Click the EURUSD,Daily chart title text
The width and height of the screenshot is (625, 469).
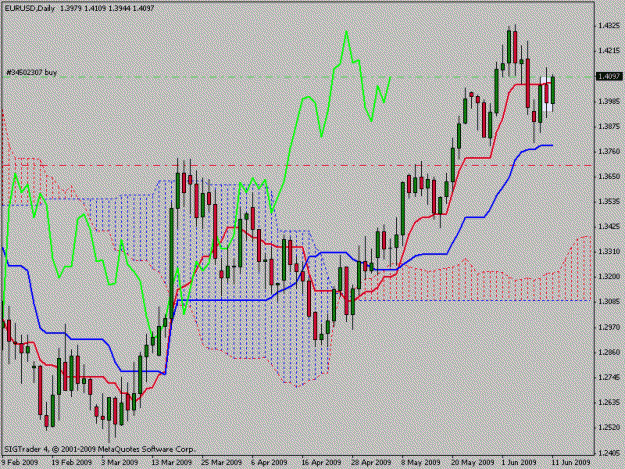(30, 8)
